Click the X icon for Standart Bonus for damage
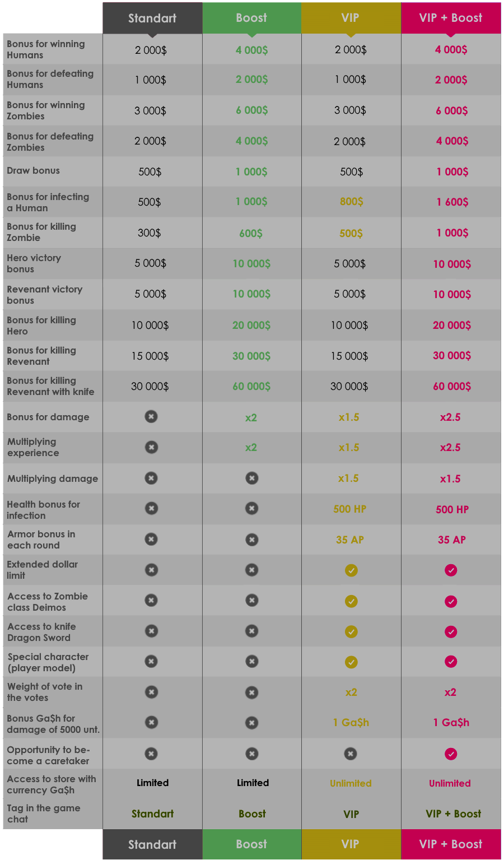This screenshot has width=504, height=860. point(151,417)
